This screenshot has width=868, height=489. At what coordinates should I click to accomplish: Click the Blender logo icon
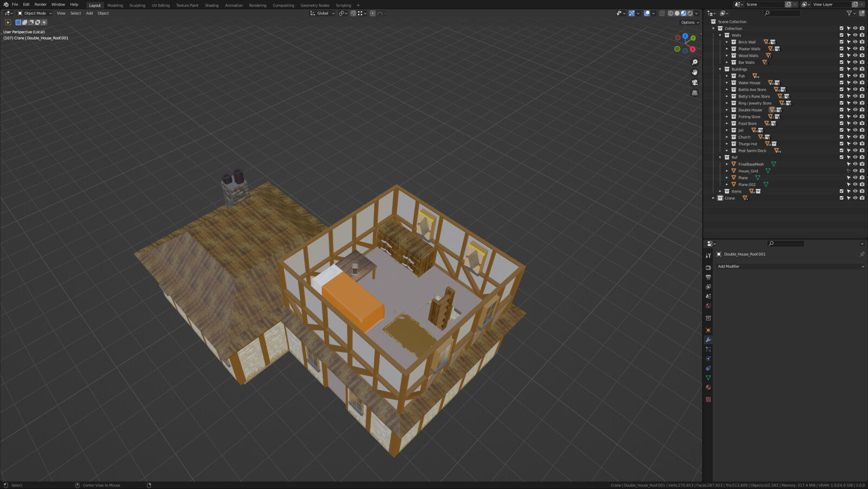[5, 4]
